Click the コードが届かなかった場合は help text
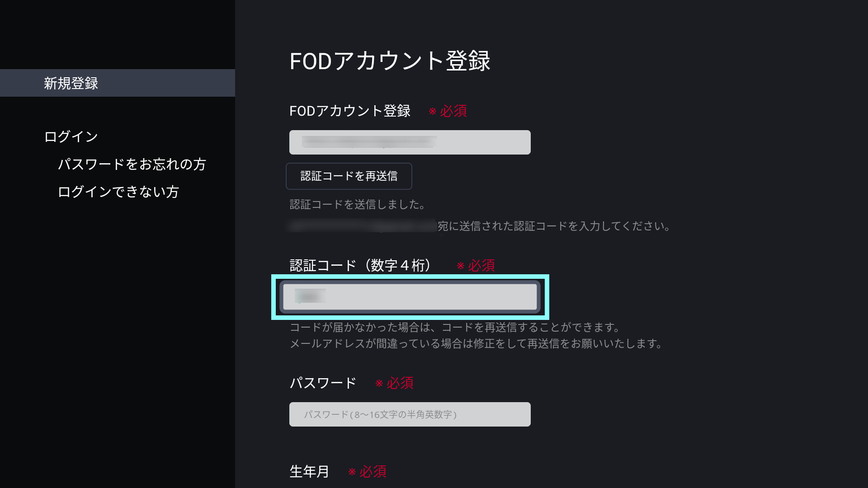Viewport: 868px width, 488px height. pyautogui.click(x=454, y=327)
